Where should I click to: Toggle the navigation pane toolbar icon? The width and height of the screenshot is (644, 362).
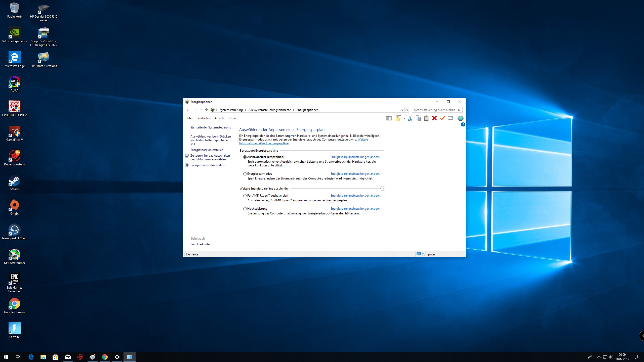(389, 118)
